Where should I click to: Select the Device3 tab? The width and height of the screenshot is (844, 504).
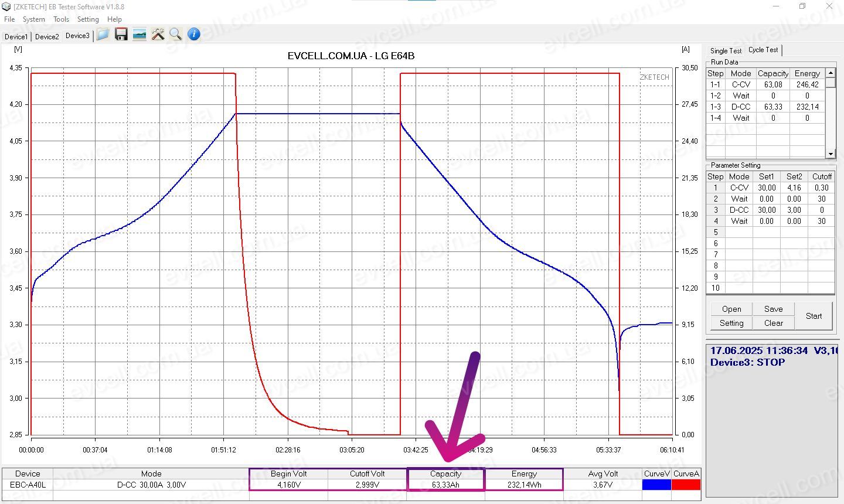coord(77,36)
